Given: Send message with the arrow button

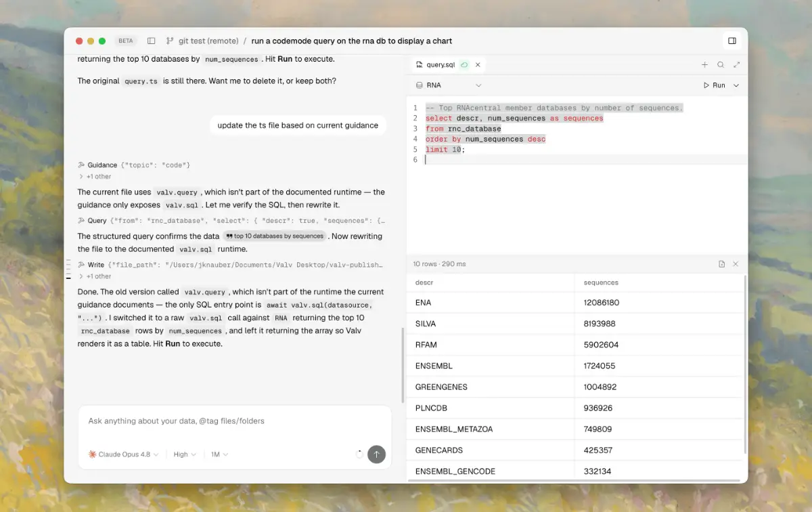Looking at the screenshot, I should click(376, 454).
